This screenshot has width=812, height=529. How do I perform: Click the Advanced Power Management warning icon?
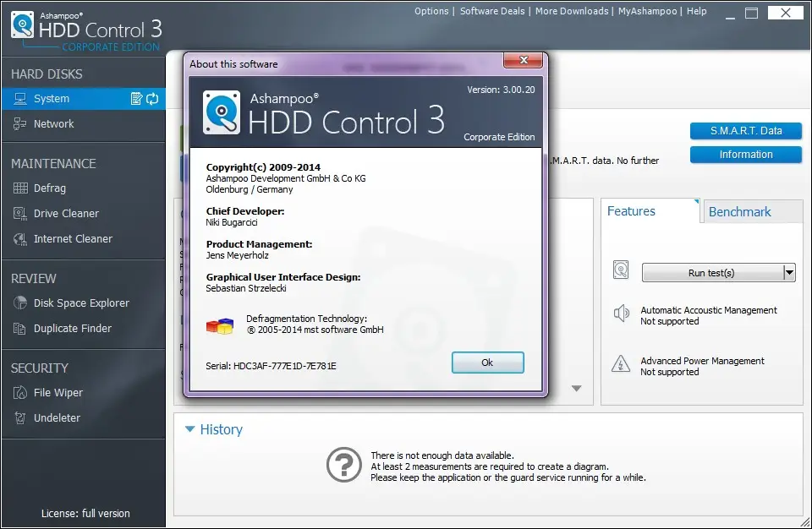tap(620, 364)
